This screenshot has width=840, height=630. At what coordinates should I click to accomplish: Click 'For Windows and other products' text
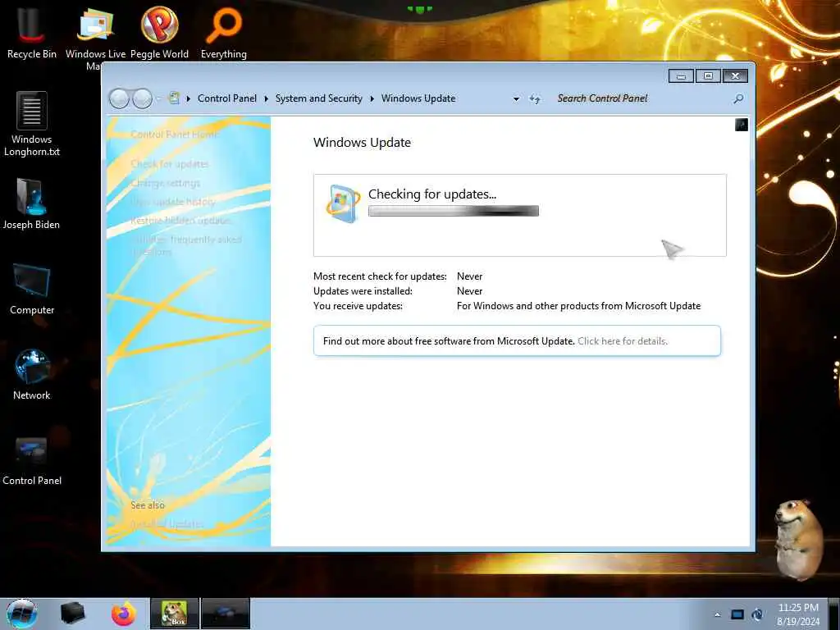578,306
